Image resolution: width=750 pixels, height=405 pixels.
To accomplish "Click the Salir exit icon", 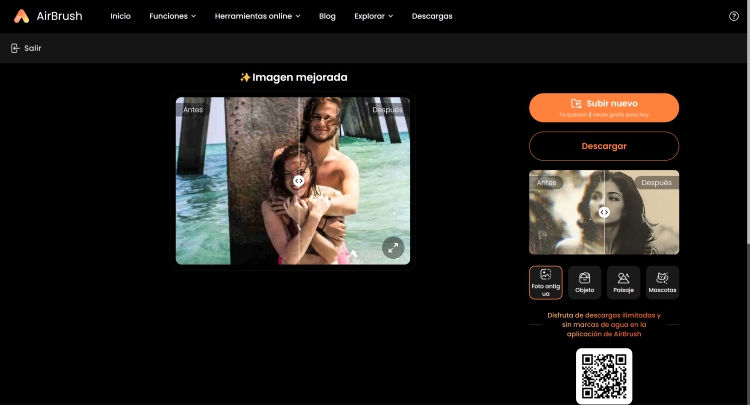I will pos(15,48).
